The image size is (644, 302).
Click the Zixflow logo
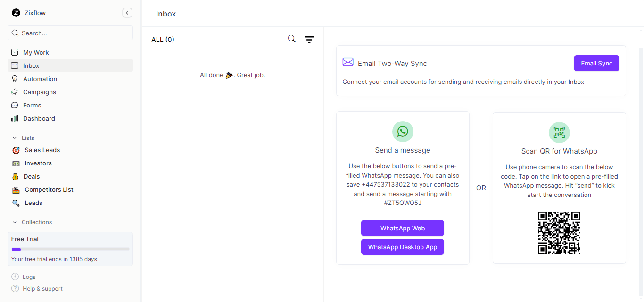pyautogui.click(x=16, y=13)
